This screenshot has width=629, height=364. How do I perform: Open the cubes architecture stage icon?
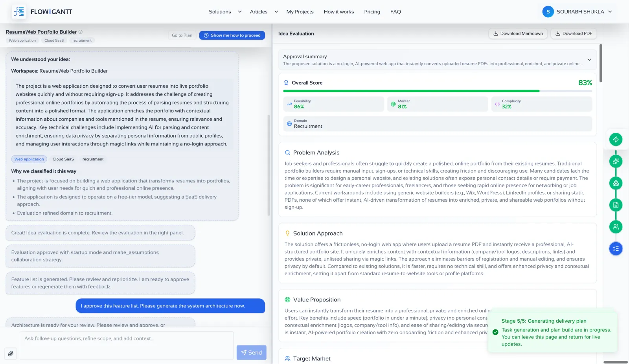point(616,183)
